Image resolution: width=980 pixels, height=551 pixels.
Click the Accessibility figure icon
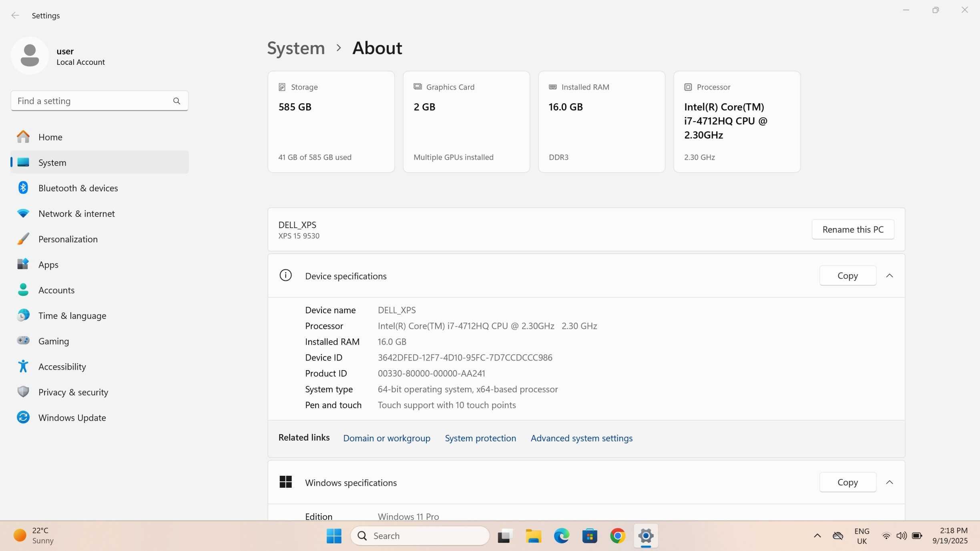pos(23,366)
